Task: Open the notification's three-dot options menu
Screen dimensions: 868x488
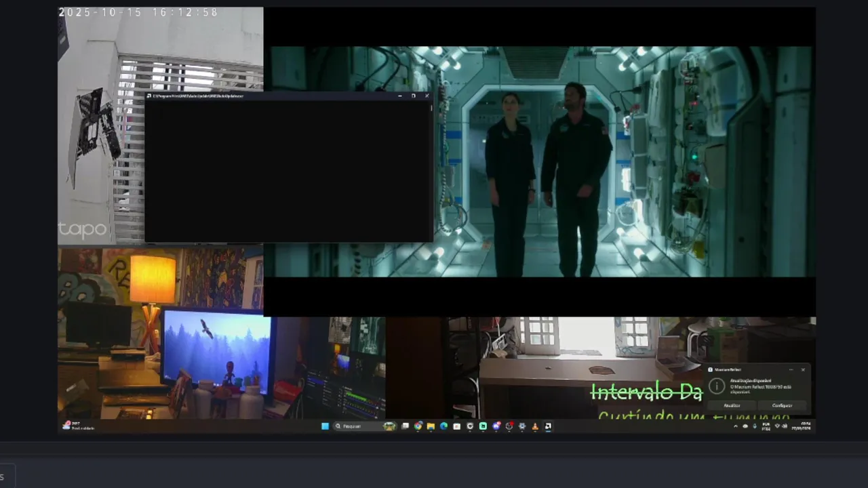Action: (791, 369)
